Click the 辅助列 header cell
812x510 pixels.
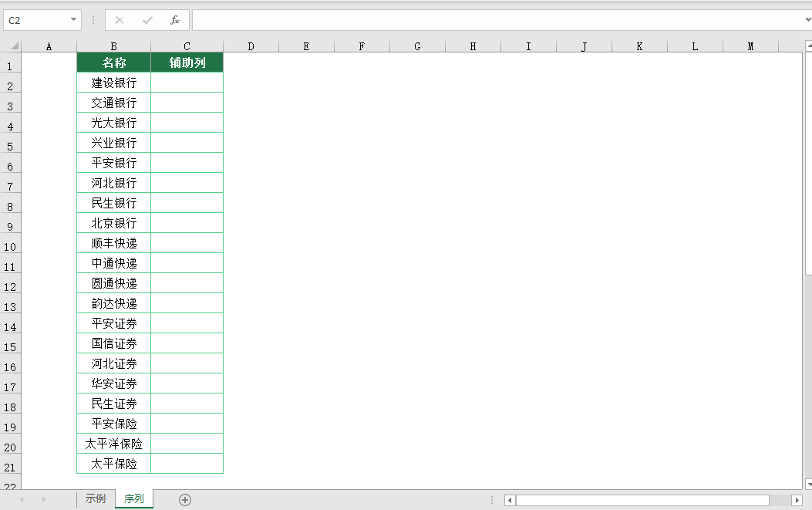tap(187, 62)
